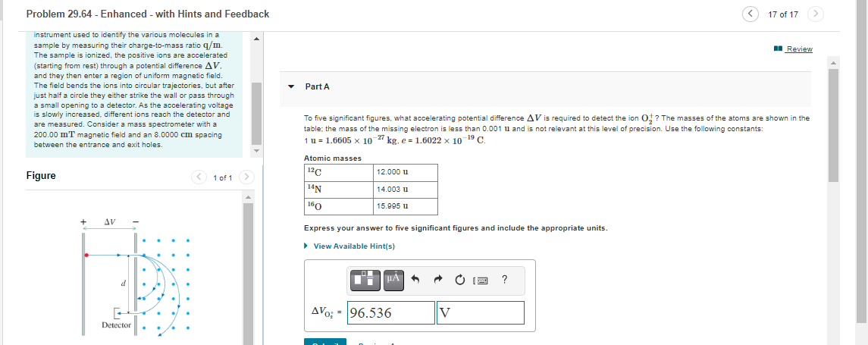Click the units field containing V
This screenshot has height=345, width=868.
pyautogui.click(x=481, y=313)
